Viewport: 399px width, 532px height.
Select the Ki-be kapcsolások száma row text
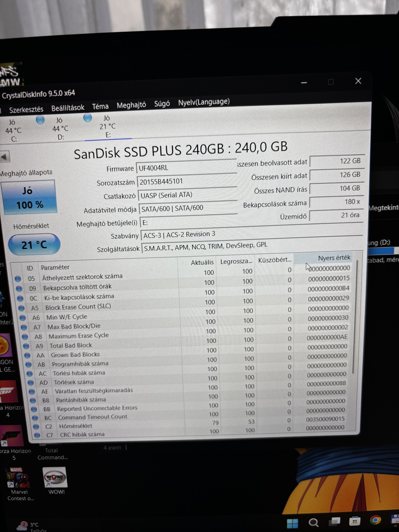pos(79,297)
